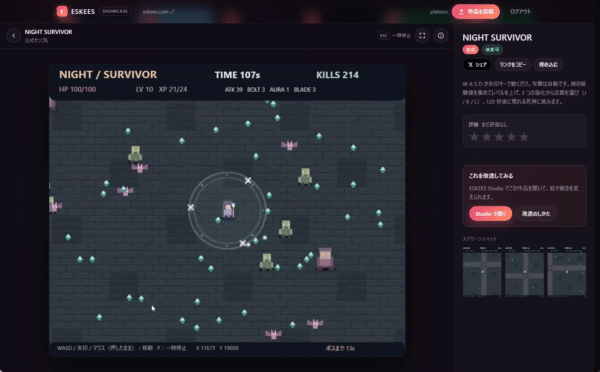Open the info circle icon in game toolbar
The image size is (600, 372).
[x=441, y=36]
